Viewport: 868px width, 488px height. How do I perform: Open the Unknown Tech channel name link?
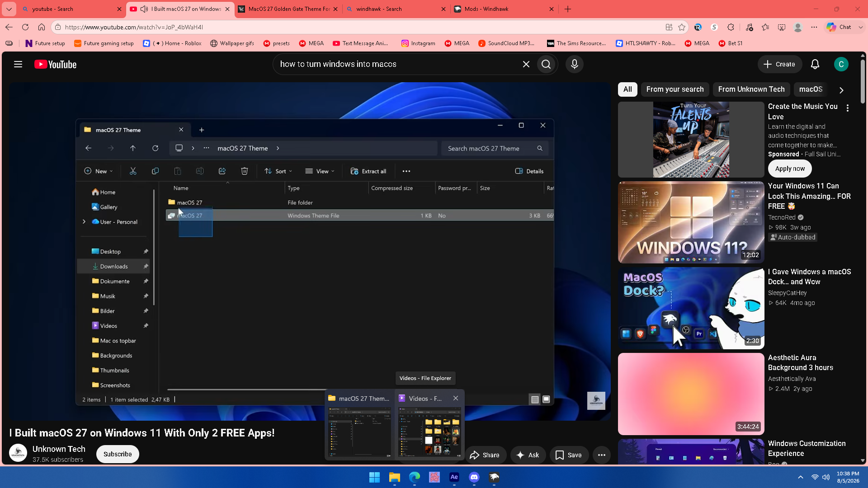point(59,449)
